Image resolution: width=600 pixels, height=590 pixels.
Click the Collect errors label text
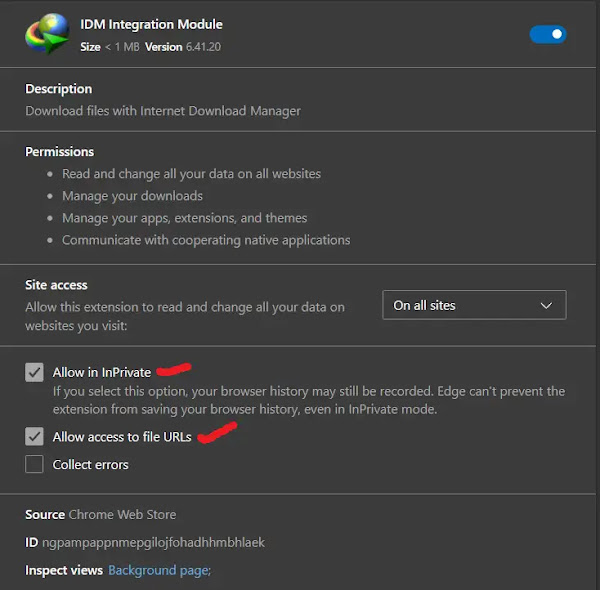(x=91, y=464)
